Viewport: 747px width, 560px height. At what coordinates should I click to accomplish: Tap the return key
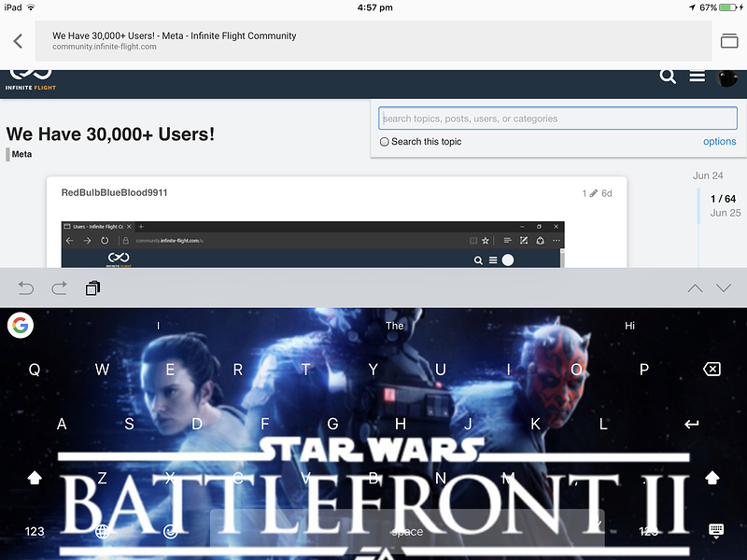[691, 424]
